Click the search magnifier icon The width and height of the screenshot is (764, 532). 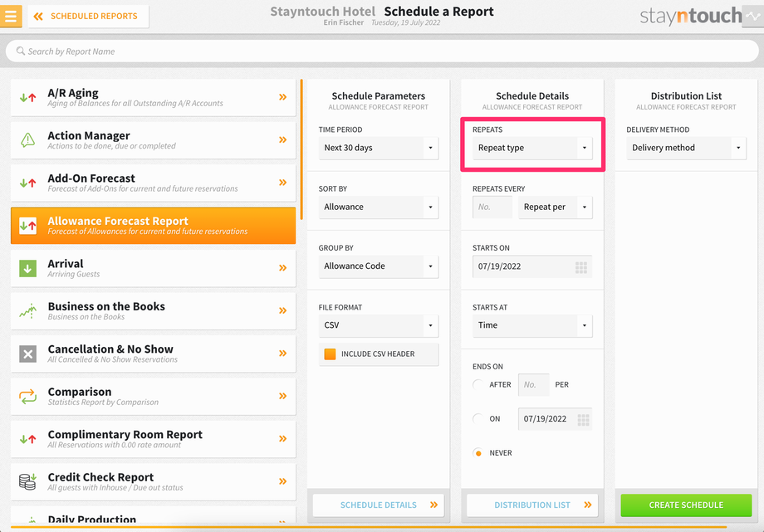click(21, 51)
